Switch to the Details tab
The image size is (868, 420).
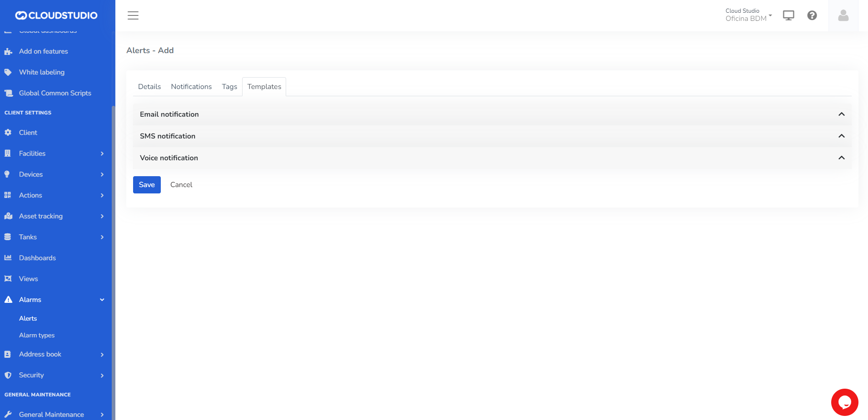(x=149, y=87)
